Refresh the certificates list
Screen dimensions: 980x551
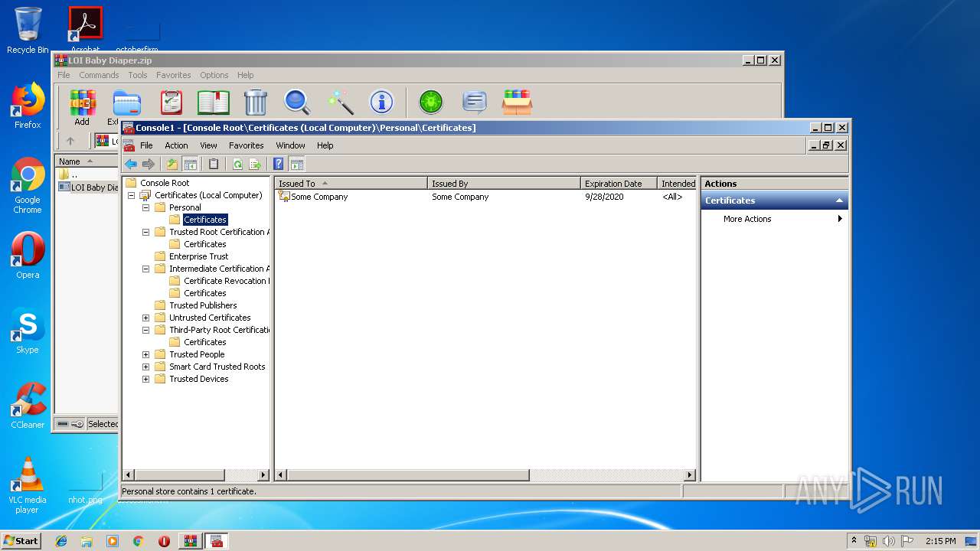(237, 164)
